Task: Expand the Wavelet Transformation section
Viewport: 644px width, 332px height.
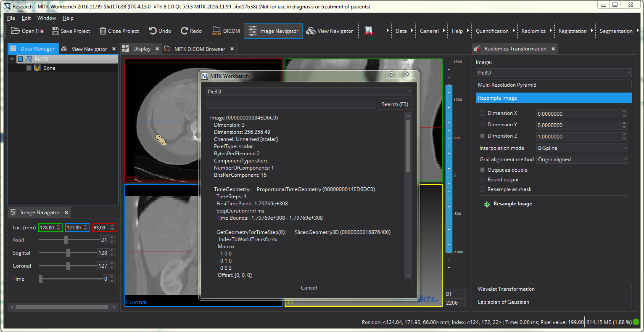Action: pyautogui.click(x=554, y=289)
